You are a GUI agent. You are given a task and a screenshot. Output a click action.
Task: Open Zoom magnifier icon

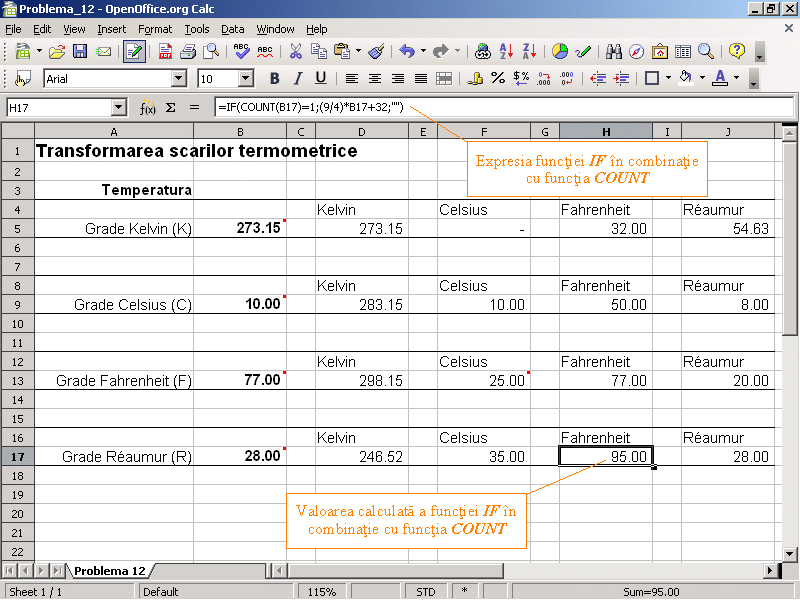coord(706,52)
